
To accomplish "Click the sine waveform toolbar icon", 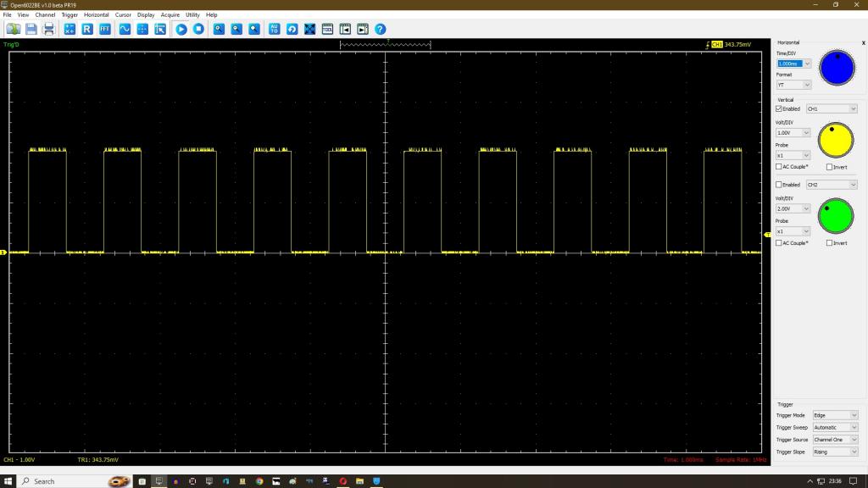I will pos(125,29).
